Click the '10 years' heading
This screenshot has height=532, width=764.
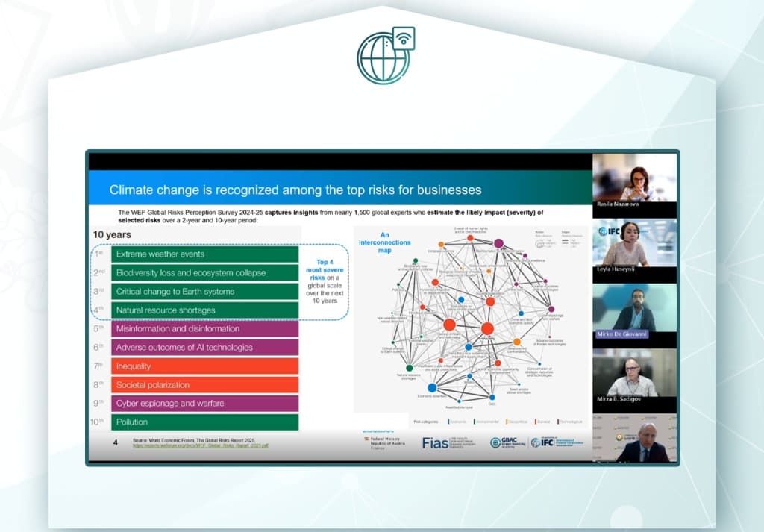(x=112, y=234)
